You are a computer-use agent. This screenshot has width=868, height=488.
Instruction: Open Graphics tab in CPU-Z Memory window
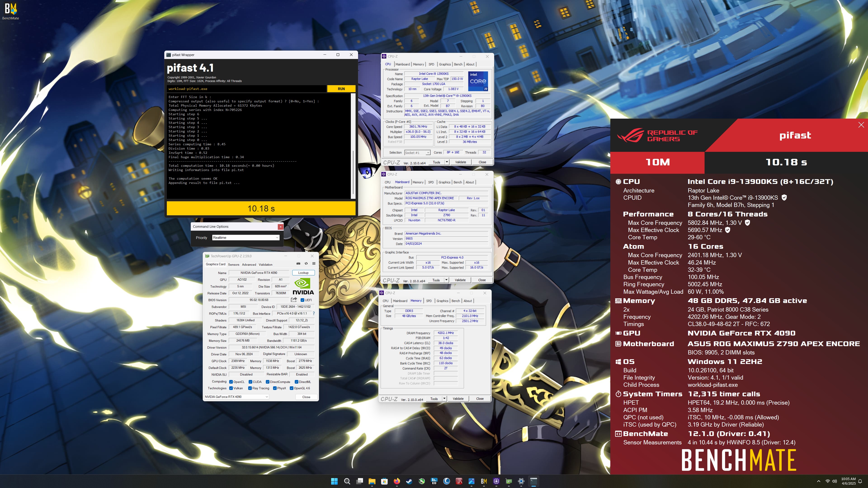tap(442, 301)
